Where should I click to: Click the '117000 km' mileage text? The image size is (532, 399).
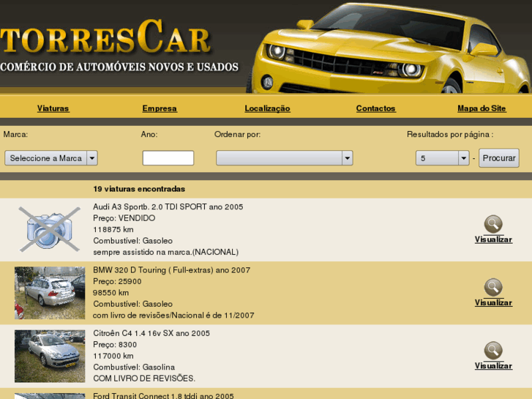click(113, 356)
